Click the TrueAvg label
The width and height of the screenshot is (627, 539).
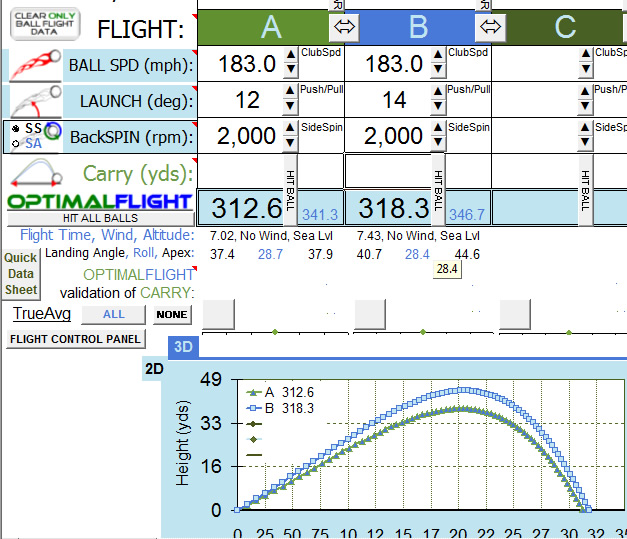[x=42, y=313]
